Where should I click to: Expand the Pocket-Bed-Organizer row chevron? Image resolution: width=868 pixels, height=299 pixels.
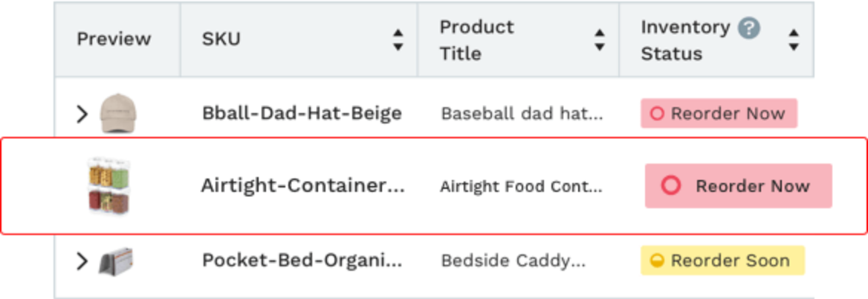coord(82,261)
